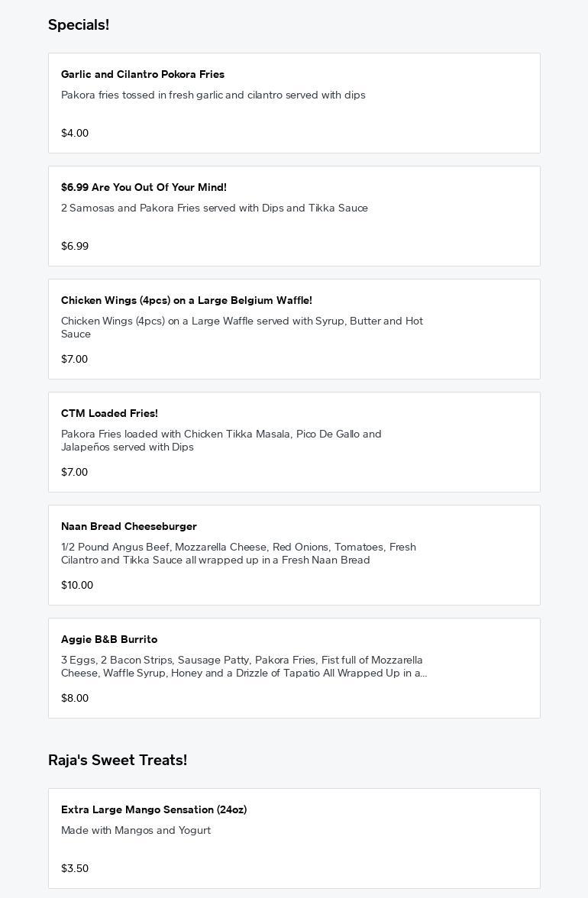Select the Naan Bread Cheeseburger title
The height and width of the screenshot is (898, 588).
point(129,526)
